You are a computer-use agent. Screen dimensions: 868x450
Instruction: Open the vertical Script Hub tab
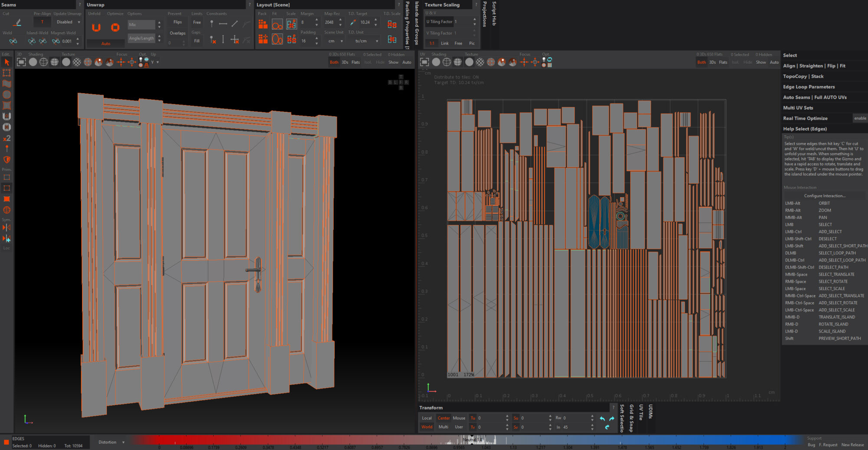click(x=494, y=14)
